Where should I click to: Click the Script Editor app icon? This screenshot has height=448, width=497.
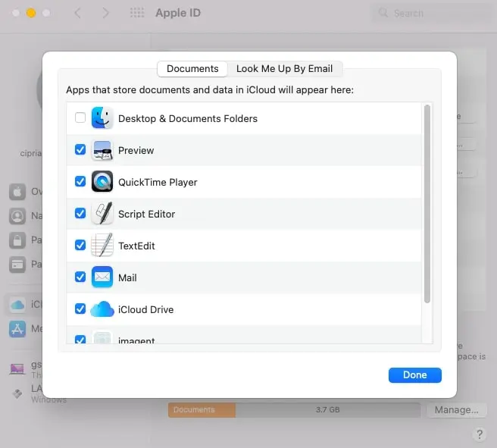pos(102,213)
